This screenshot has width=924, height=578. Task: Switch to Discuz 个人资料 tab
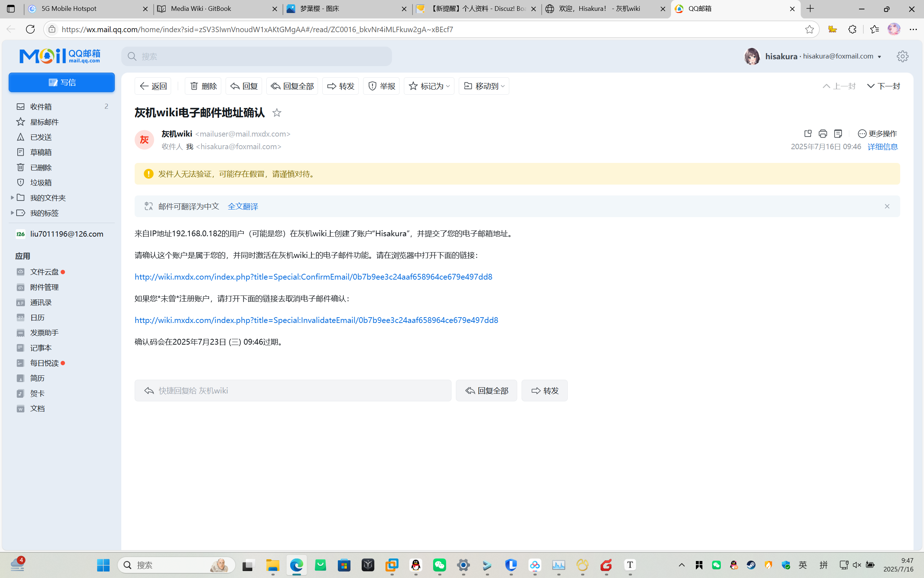(x=477, y=9)
